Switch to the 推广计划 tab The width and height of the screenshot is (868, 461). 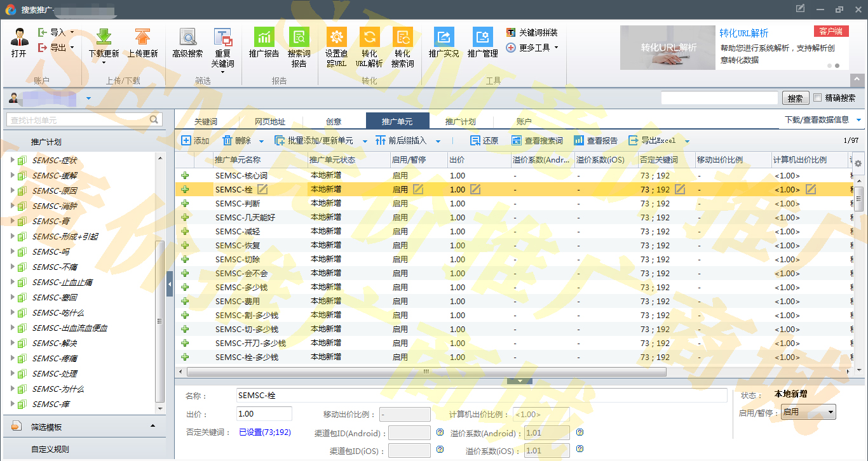pos(461,121)
